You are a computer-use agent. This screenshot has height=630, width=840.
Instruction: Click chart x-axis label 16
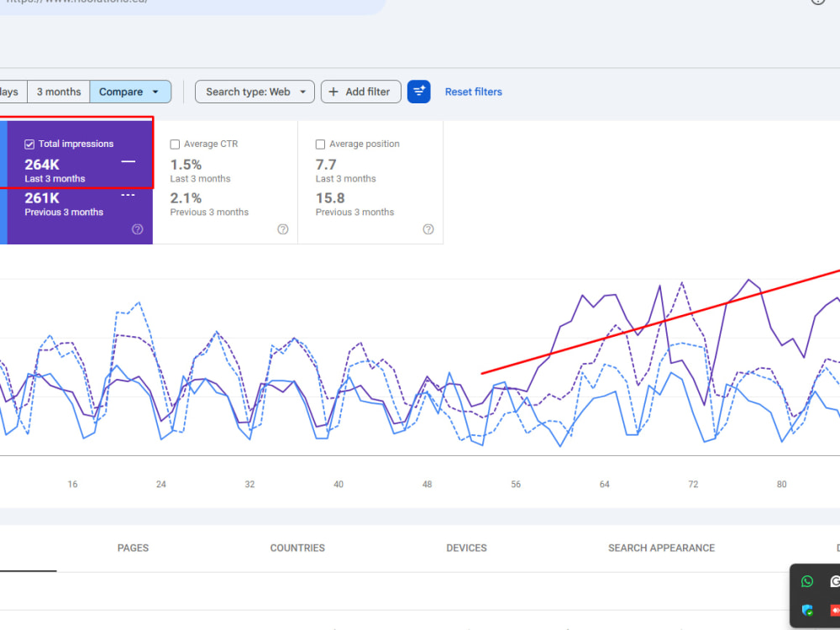(x=72, y=485)
